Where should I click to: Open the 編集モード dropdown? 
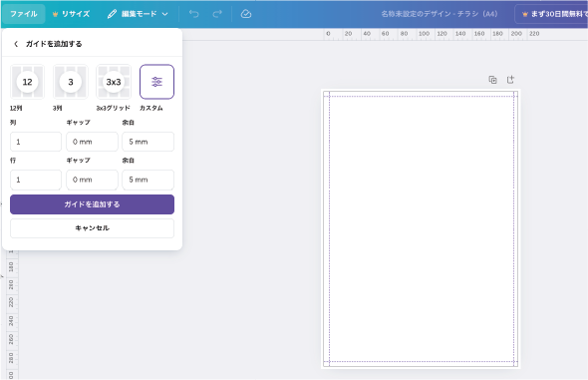coord(138,14)
